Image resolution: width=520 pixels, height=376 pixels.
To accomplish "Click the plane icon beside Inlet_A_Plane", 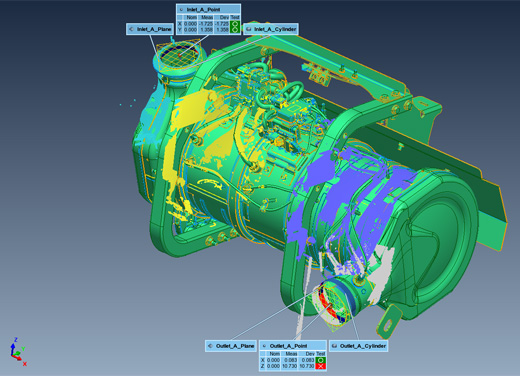I will coord(131,29).
